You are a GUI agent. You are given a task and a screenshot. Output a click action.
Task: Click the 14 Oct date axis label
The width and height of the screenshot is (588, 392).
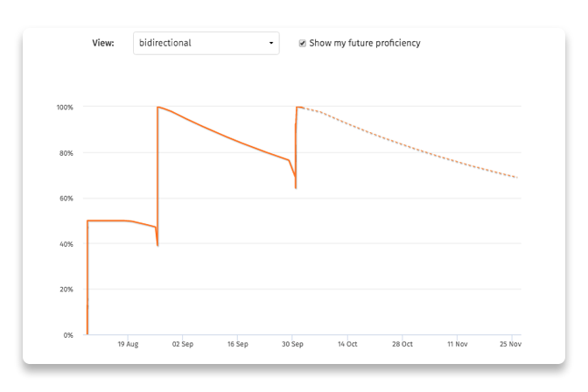click(347, 344)
